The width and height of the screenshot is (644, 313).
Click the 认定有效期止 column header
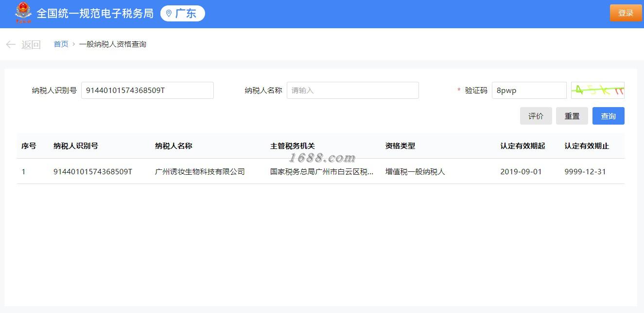click(587, 146)
